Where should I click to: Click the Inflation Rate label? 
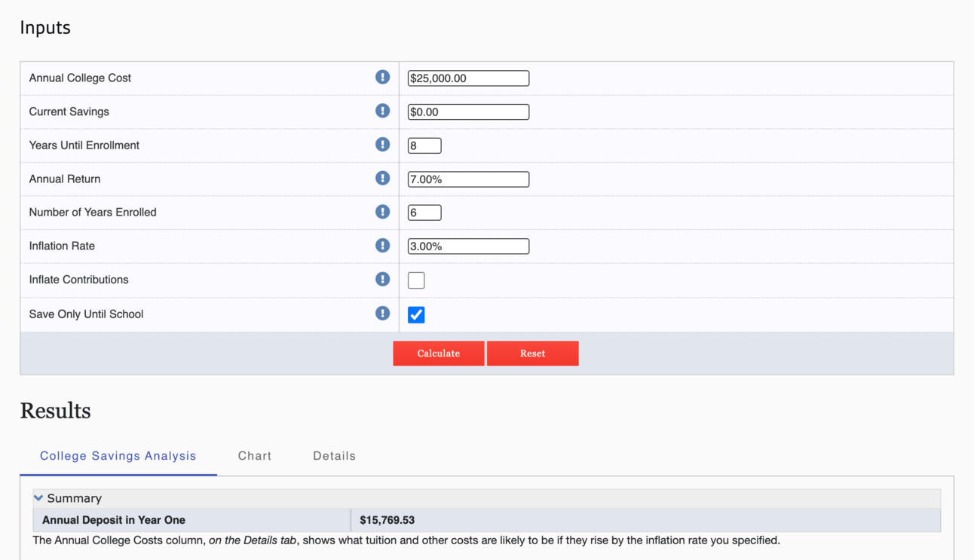click(x=62, y=246)
